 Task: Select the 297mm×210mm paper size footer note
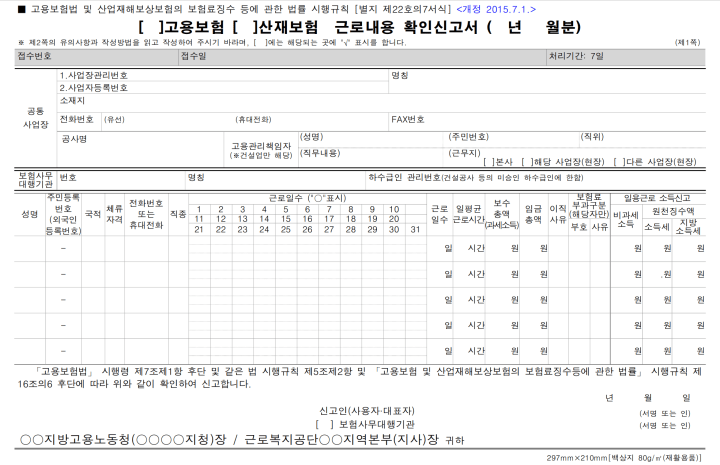click(624, 458)
